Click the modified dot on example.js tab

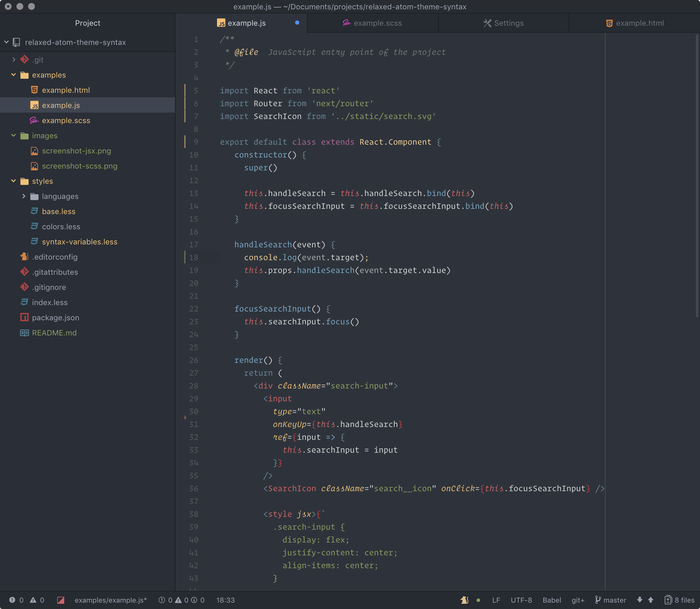pos(297,23)
